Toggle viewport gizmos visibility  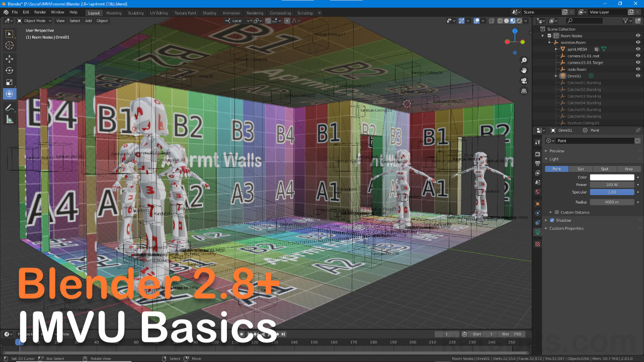(x=461, y=21)
